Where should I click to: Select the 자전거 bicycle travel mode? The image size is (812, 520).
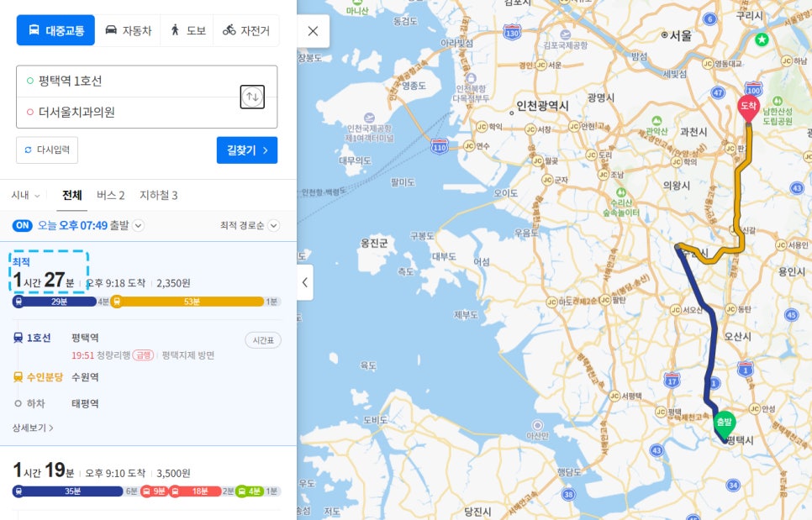tap(245, 30)
